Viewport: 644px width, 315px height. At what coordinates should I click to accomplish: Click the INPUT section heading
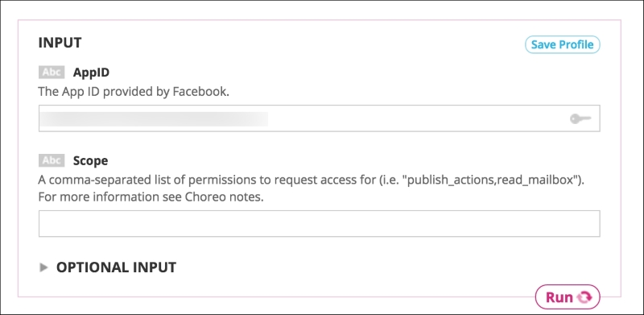(x=60, y=43)
